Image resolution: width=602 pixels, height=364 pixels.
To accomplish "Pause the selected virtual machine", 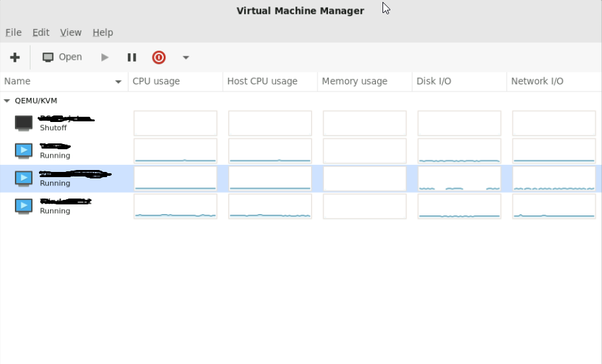I will [x=132, y=58].
